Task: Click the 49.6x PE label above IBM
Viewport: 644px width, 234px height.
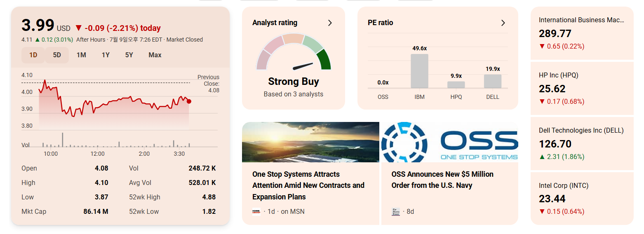Action: [419, 49]
